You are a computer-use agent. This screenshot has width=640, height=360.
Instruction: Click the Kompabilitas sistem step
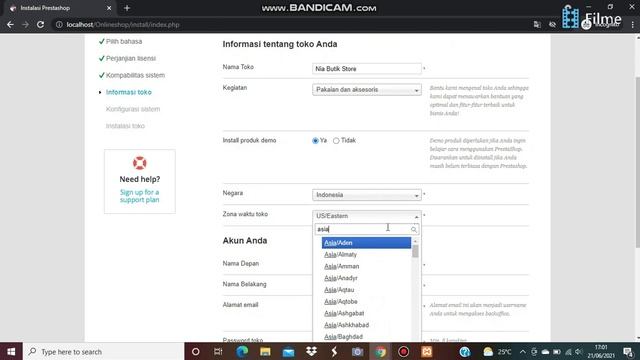tap(136, 76)
